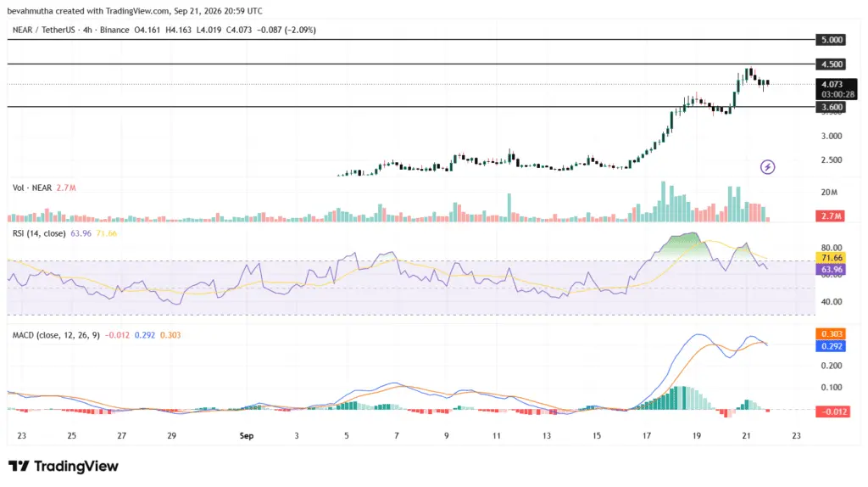Image resolution: width=868 pixels, height=487 pixels.
Task: Click the 40.00 RSI axis label
Action: click(832, 302)
